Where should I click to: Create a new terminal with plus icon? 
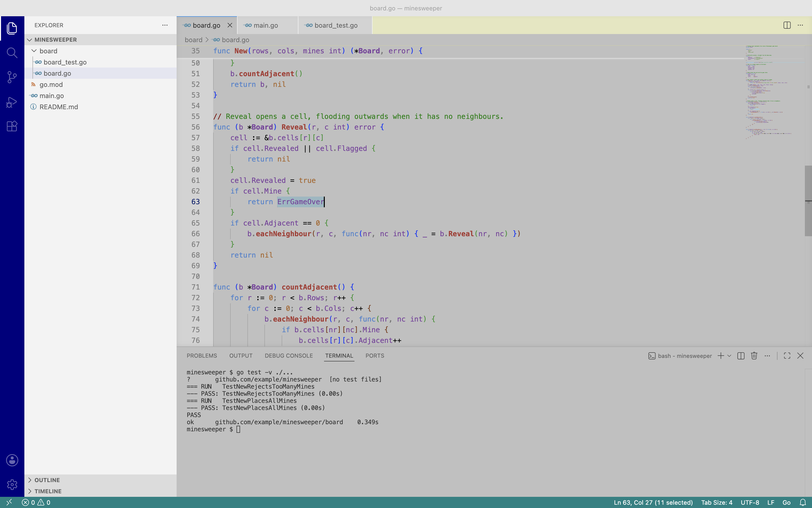click(720, 356)
